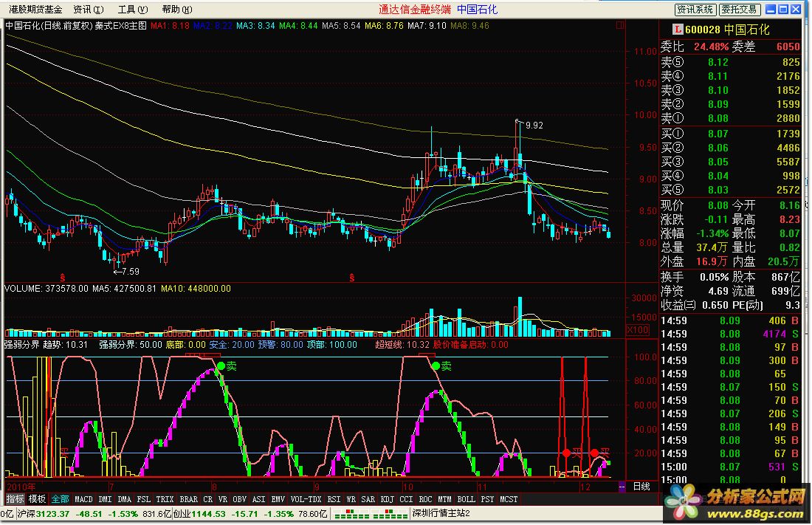Click the 卖① ask price 8.08
This screenshot has height=525, width=812.
(718, 118)
